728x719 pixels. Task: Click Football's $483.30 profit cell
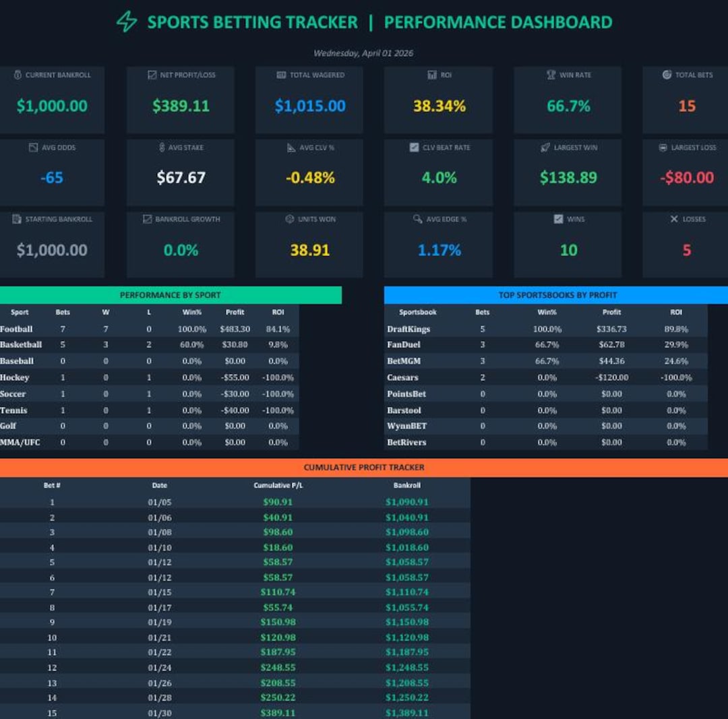(235, 329)
